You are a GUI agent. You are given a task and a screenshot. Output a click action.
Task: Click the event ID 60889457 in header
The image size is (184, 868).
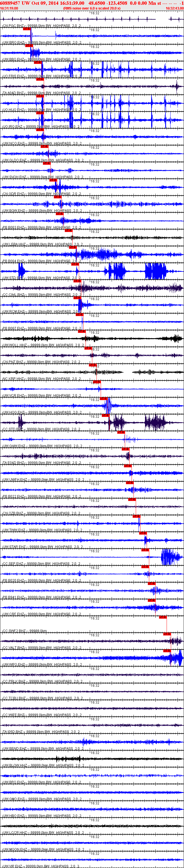point(10,3)
